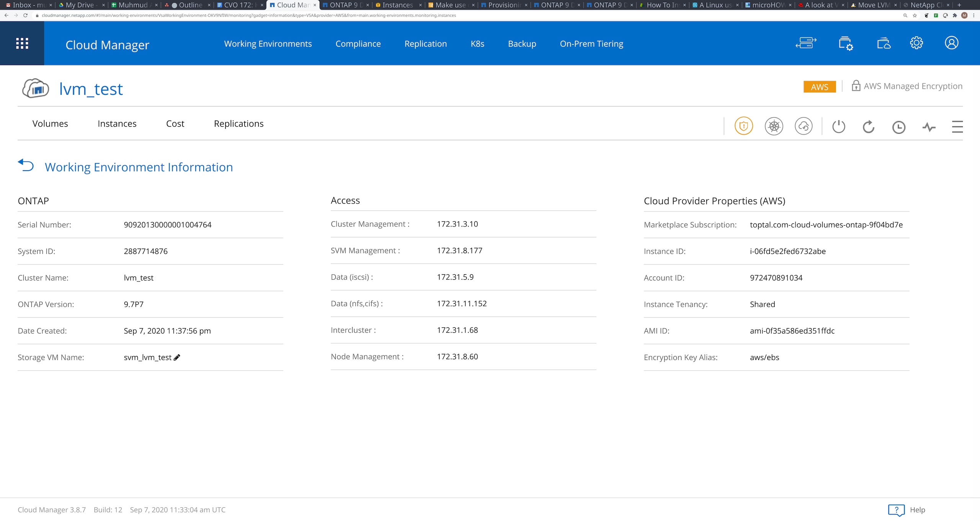Screen dimensions: 980x521
Task: Open the user account profile icon
Action: tap(951, 43)
